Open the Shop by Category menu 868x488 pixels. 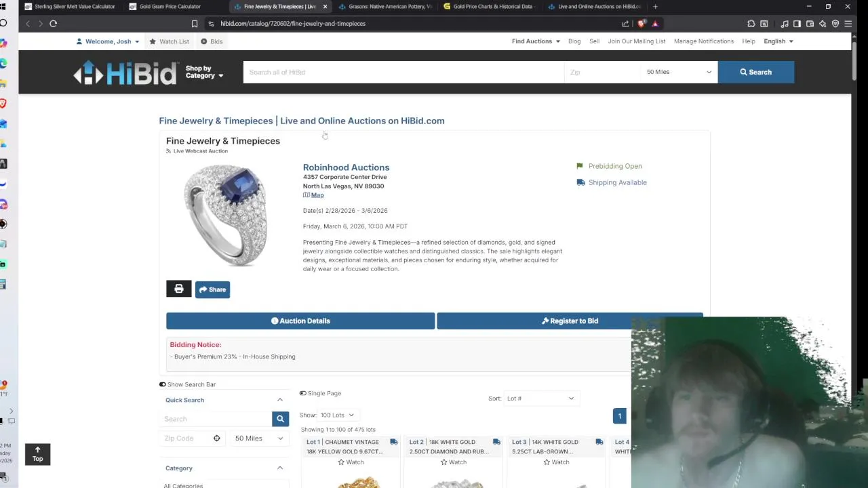[204, 72]
